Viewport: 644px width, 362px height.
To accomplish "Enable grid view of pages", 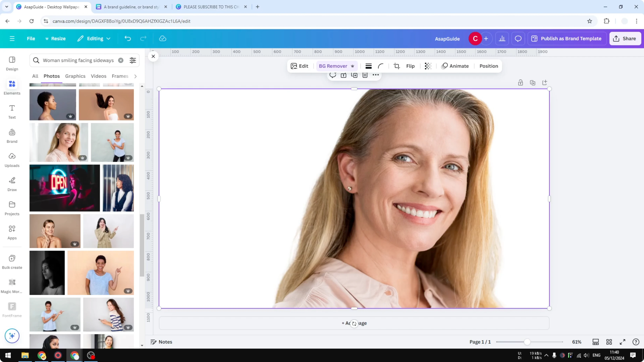I will pyautogui.click(x=609, y=342).
